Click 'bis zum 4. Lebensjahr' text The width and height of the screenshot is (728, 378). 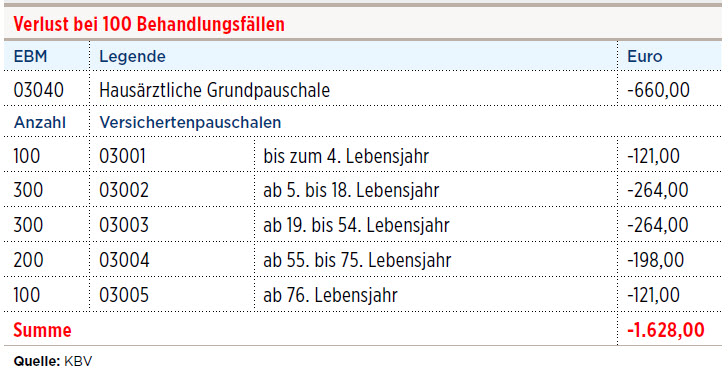346,156
